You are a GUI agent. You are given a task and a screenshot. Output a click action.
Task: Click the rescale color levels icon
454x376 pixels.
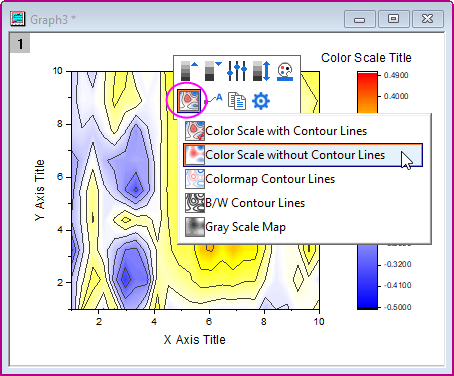pos(261,71)
